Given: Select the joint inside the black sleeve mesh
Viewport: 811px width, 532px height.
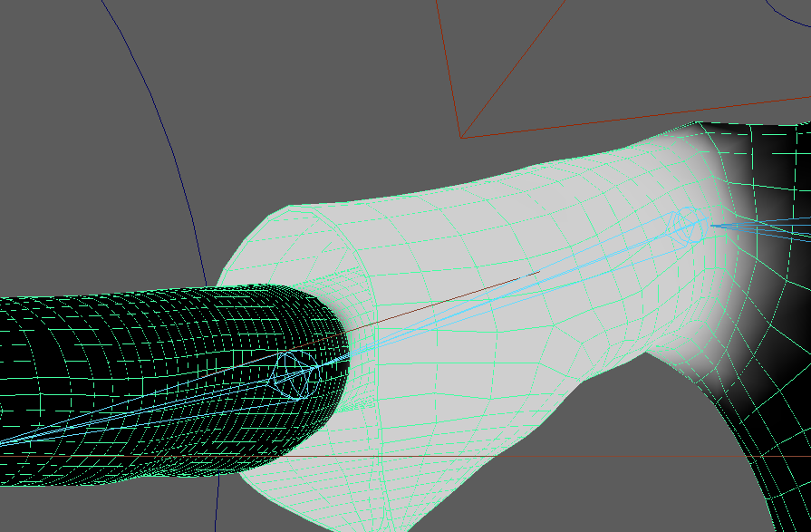Looking at the screenshot, I should [295, 373].
